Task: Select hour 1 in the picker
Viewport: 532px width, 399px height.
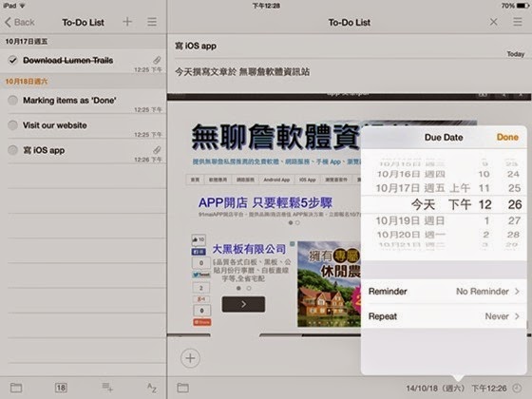Action: (486, 220)
